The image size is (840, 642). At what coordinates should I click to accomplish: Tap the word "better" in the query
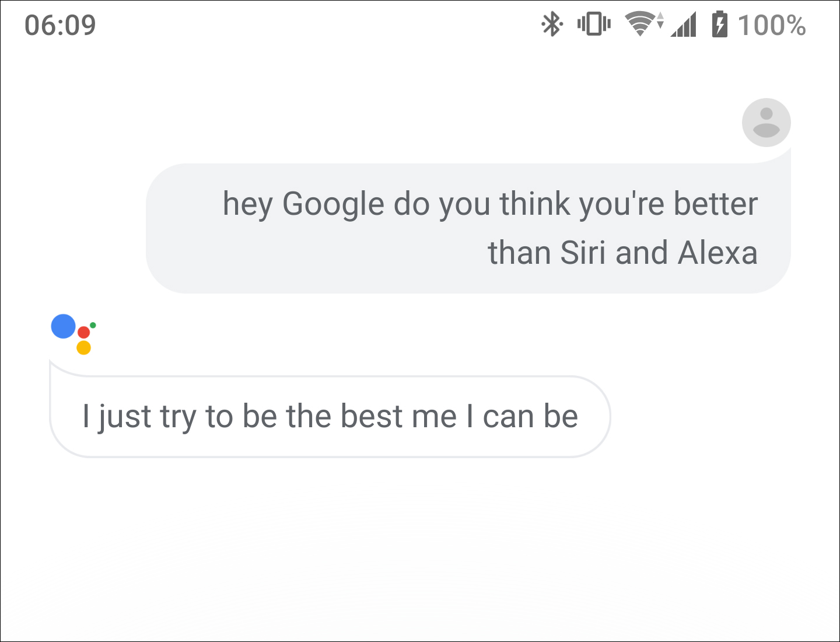(x=715, y=204)
